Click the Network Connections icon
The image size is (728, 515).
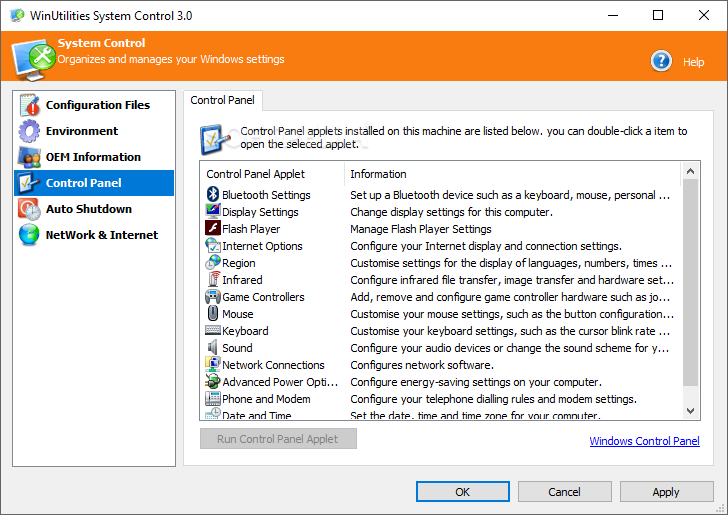pyautogui.click(x=213, y=365)
